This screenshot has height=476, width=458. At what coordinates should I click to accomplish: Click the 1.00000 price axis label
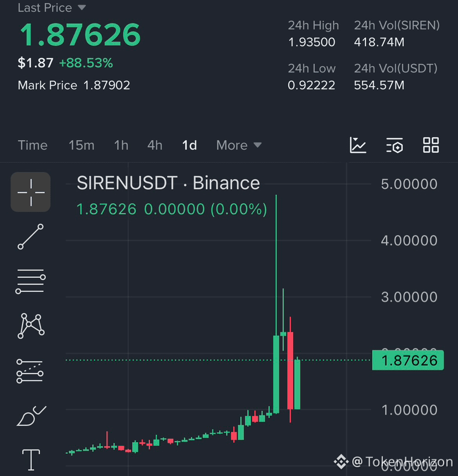409,410
